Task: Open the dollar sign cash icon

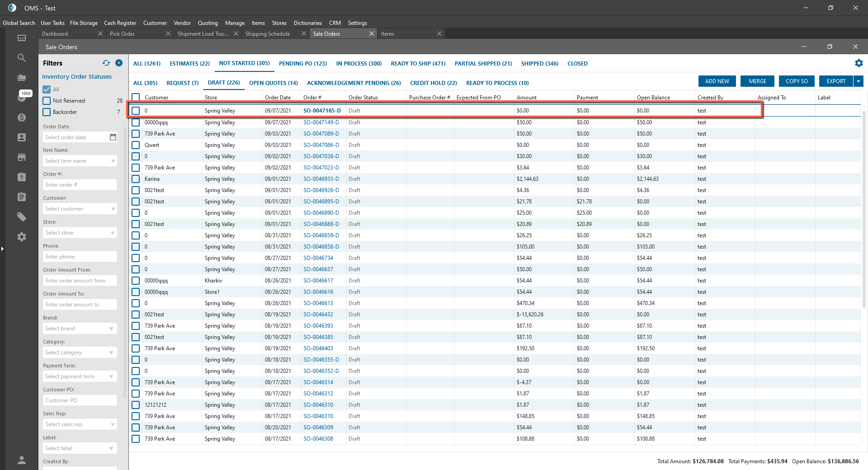Action: tap(21, 117)
